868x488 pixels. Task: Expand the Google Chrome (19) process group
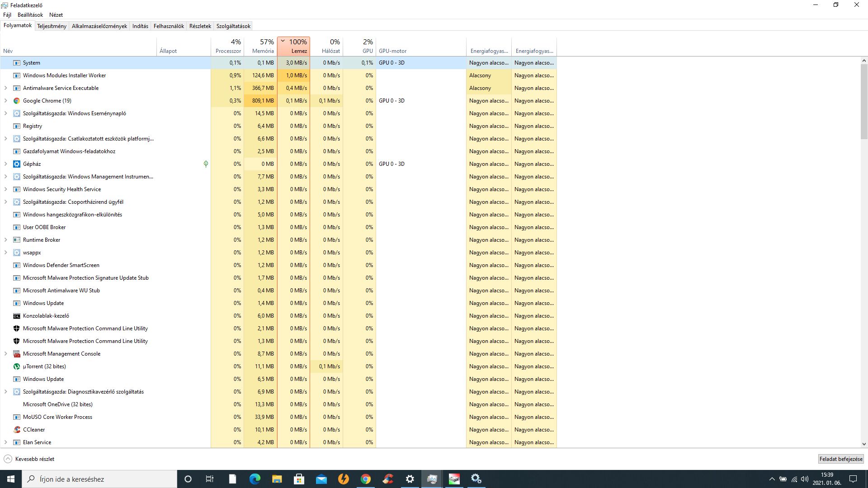tap(5, 101)
